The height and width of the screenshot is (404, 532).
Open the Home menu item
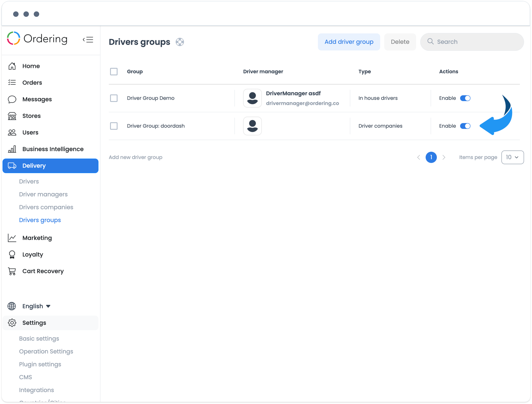50,66
